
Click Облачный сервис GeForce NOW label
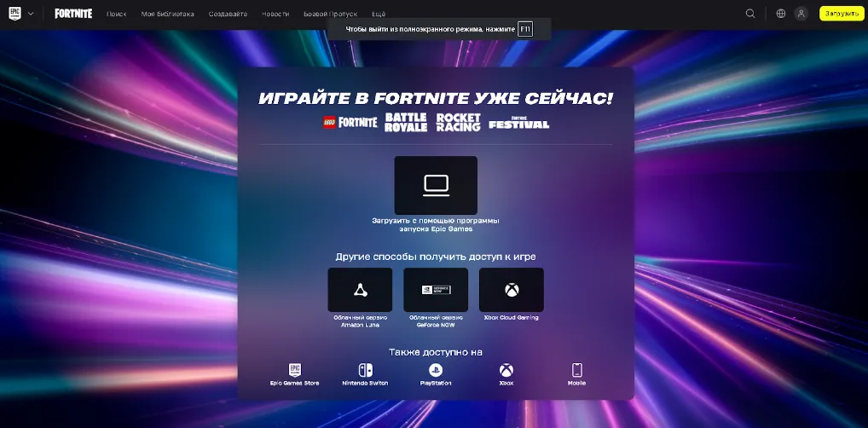(436, 321)
